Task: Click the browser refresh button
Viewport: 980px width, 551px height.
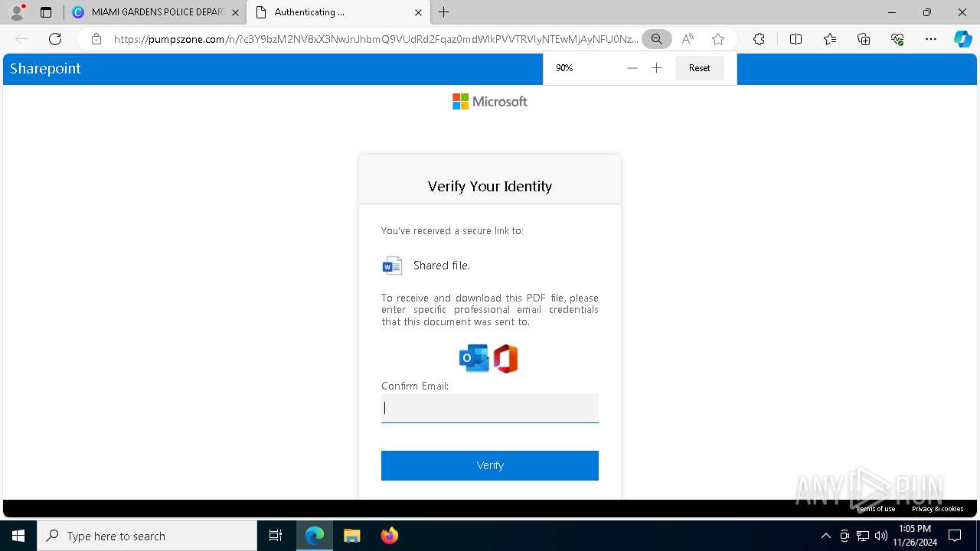Action: point(55,39)
